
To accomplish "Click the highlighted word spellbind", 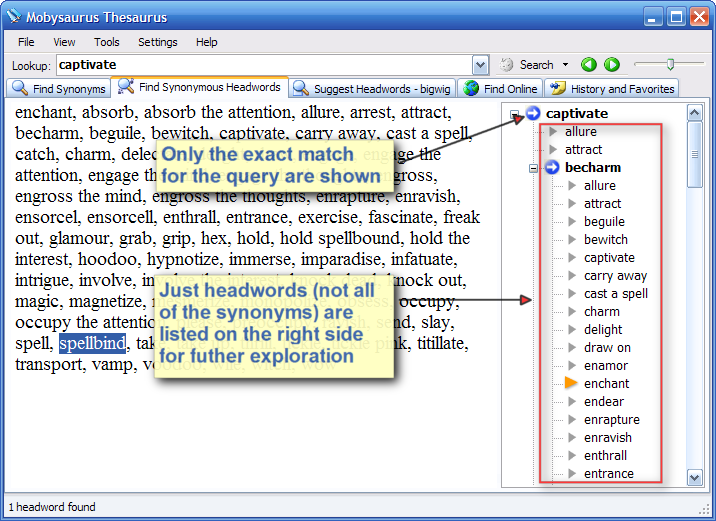I will click(92, 343).
